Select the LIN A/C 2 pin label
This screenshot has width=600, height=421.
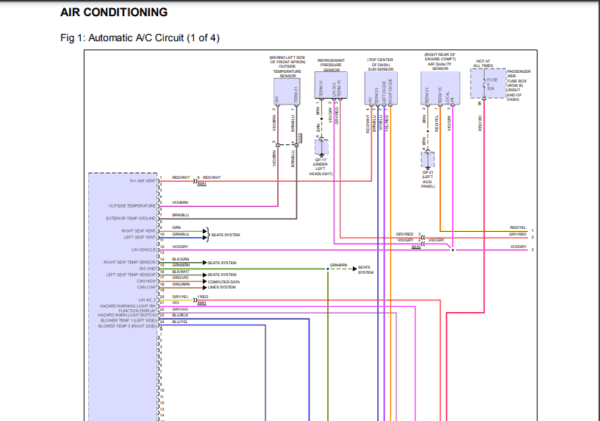[147, 300]
